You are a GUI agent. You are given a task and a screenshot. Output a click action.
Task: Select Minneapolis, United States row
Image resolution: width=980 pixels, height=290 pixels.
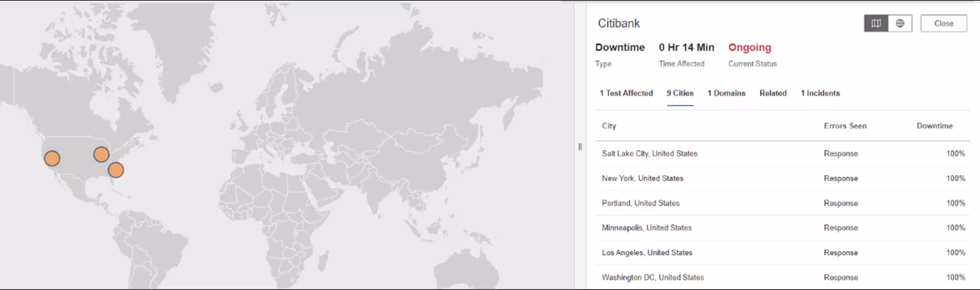[782, 228]
